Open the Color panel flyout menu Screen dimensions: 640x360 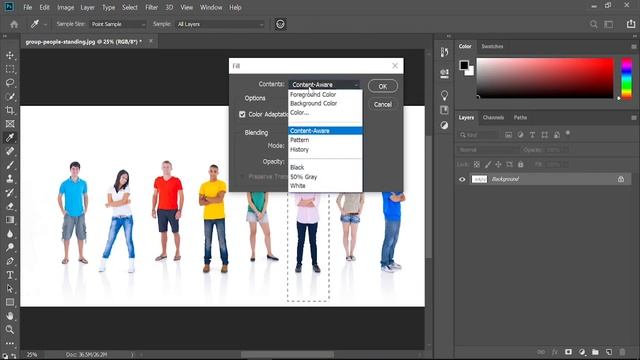tap(633, 47)
